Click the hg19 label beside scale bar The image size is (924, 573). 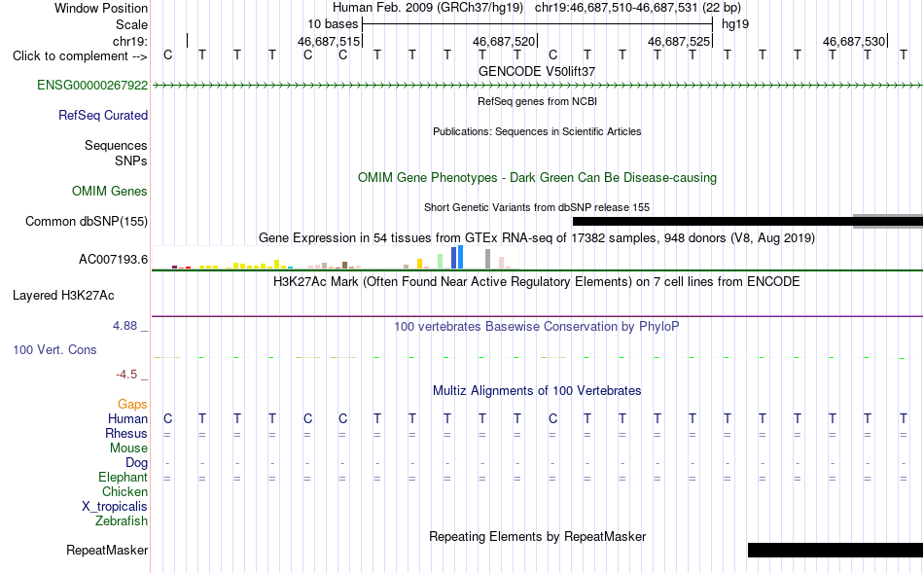(x=735, y=24)
